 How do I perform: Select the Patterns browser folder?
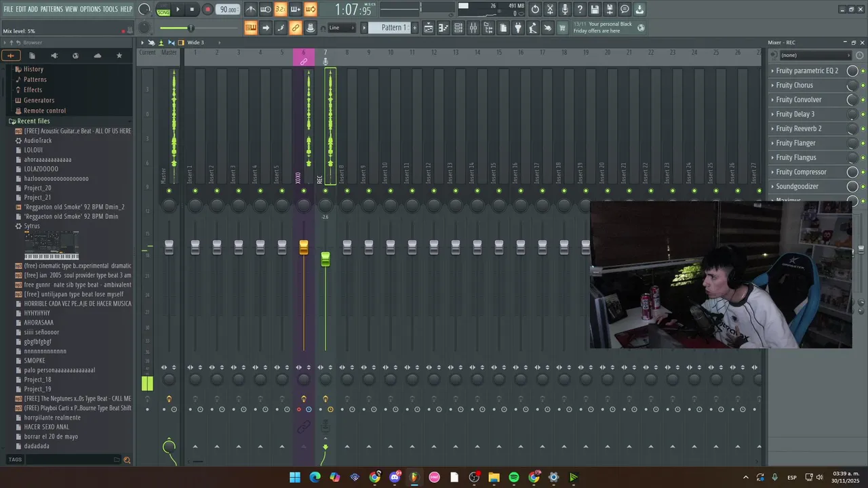click(35, 79)
